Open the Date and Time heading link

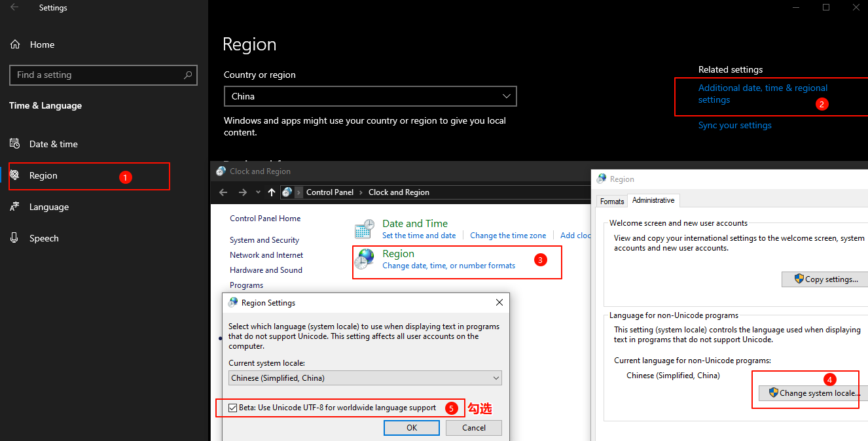[x=415, y=223]
